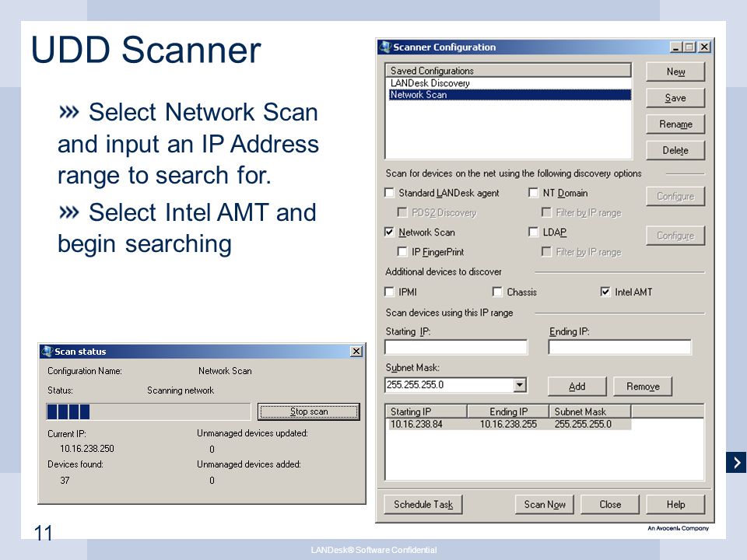Viewport: 747px width, 560px height.
Task: Click the scan progress bar
Action: pos(148,411)
